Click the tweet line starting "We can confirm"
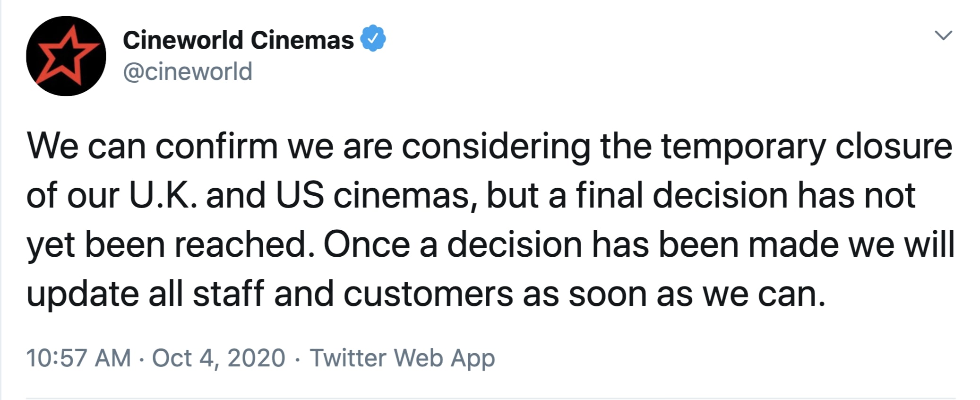The width and height of the screenshot is (980, 400). (490, 147)
